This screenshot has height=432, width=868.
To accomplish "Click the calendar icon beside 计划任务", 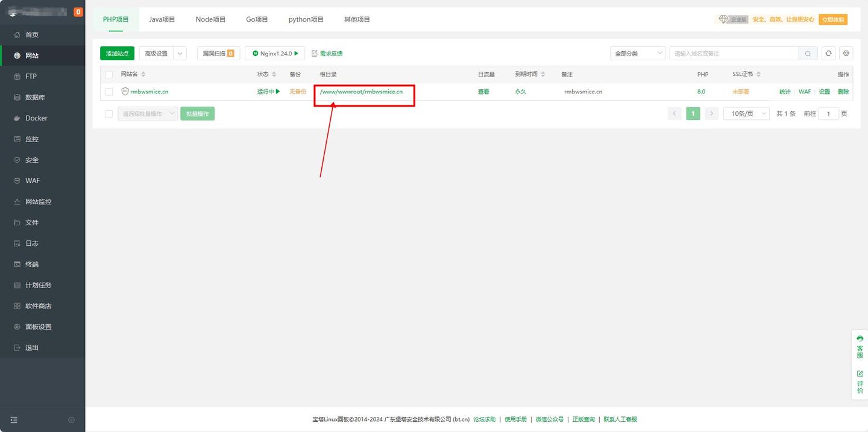I will [x=17, y=286].
